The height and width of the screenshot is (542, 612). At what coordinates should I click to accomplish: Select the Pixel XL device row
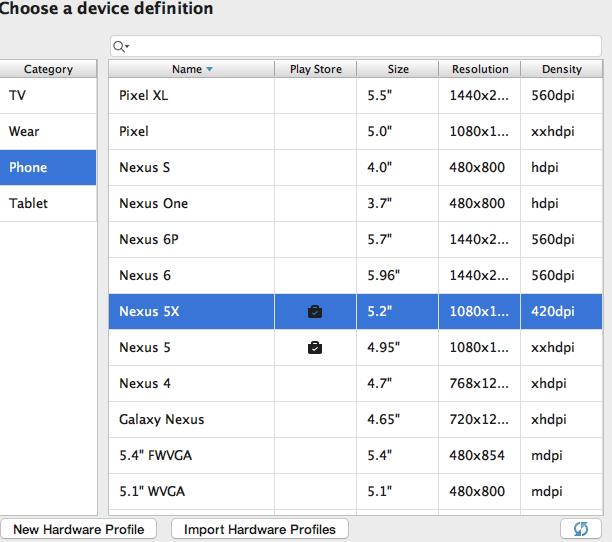355,96
